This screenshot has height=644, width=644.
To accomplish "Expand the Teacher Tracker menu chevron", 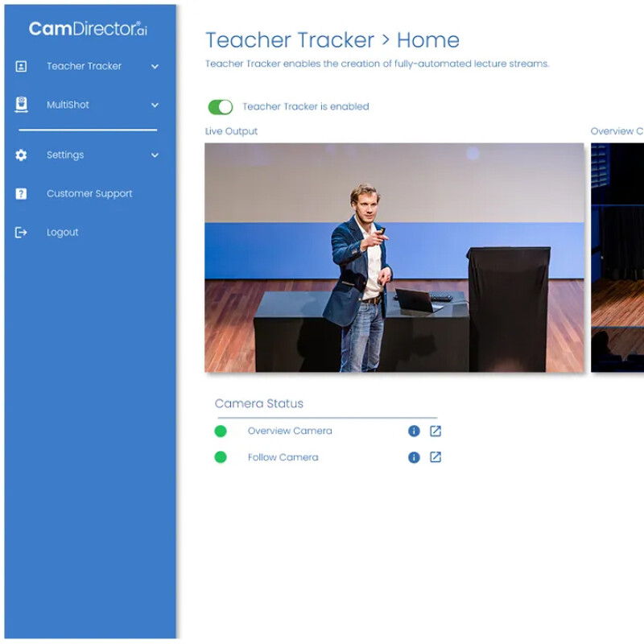I will click(x=155, y=67).
